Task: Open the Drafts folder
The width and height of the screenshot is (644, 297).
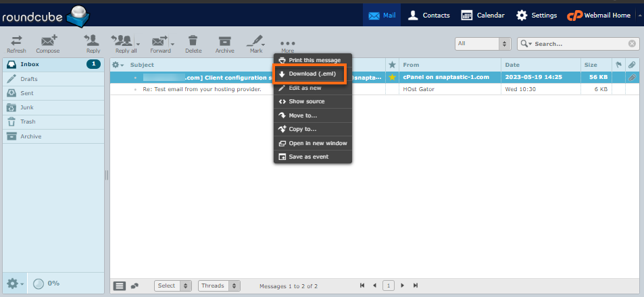Action: (x=53, y=79)
